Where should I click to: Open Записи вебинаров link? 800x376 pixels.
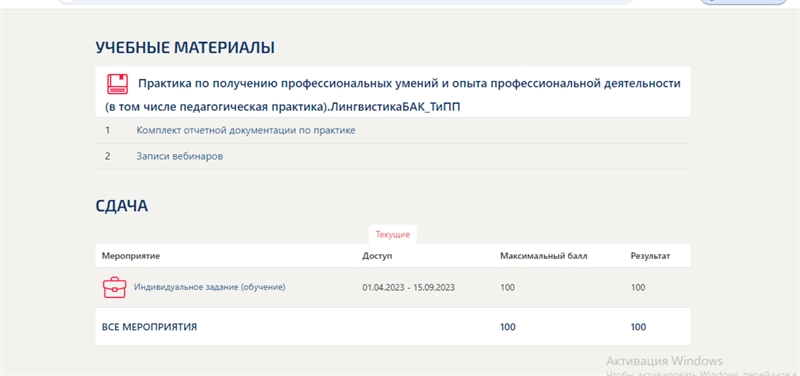pos(179,156)
